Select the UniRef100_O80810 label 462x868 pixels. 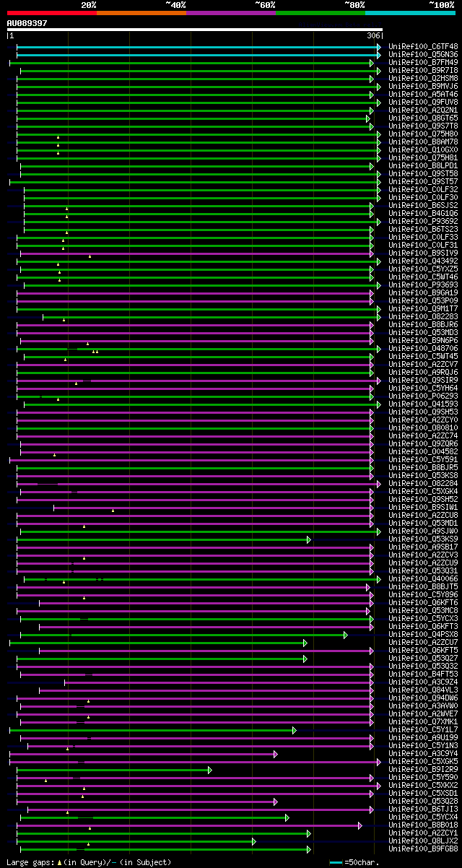[x=423, y=428]
